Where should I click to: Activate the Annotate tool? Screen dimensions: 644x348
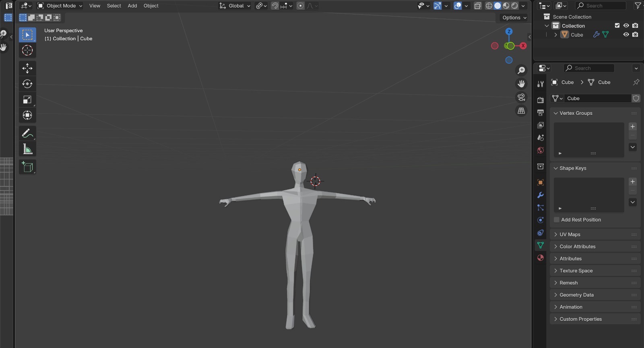coord(27,133)
